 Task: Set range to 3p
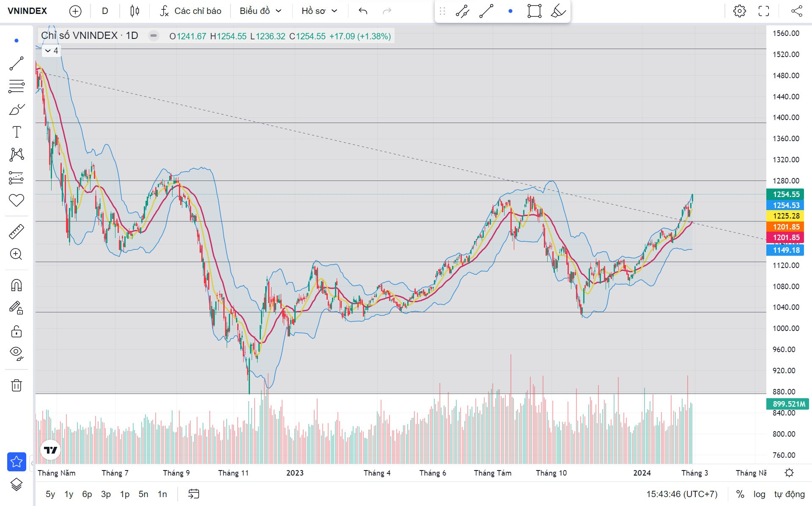tap(106, 494)
